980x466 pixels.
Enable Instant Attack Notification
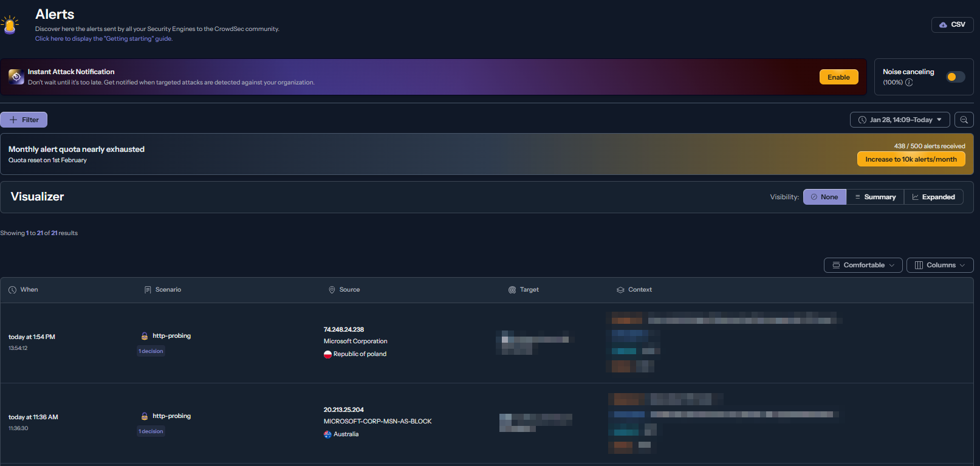click(838, 77)
